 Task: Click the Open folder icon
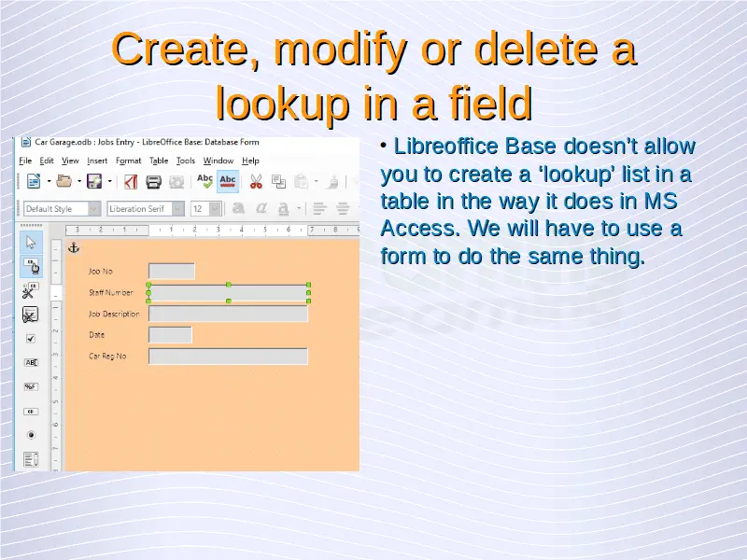pyautogui.click(x=63, y=181)
